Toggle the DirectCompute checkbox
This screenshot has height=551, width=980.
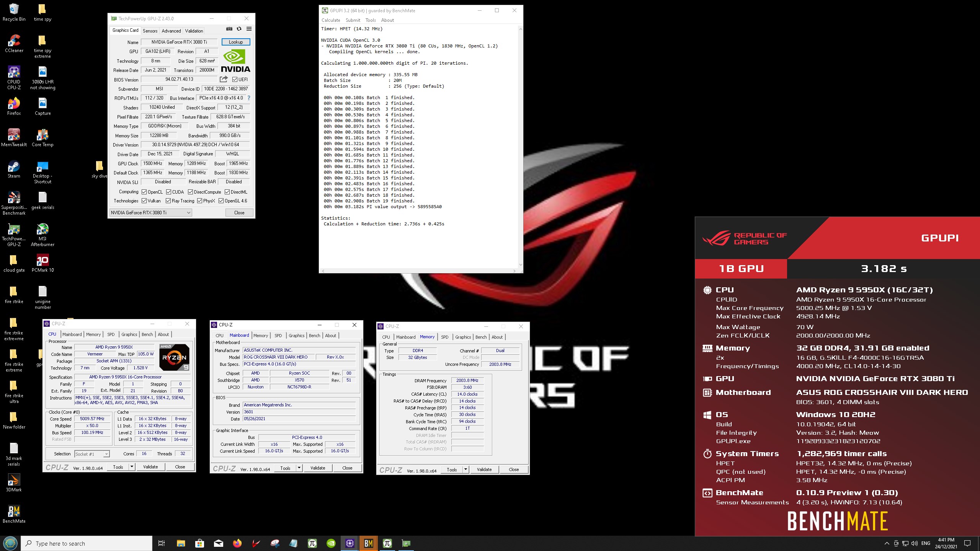pos(190,192)
